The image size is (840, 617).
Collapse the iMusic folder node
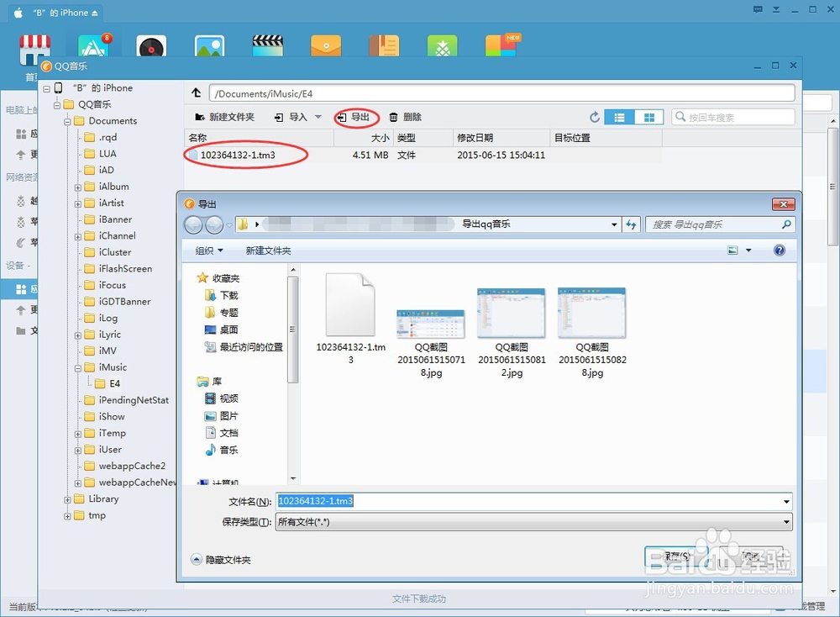(x=77, y=368)
